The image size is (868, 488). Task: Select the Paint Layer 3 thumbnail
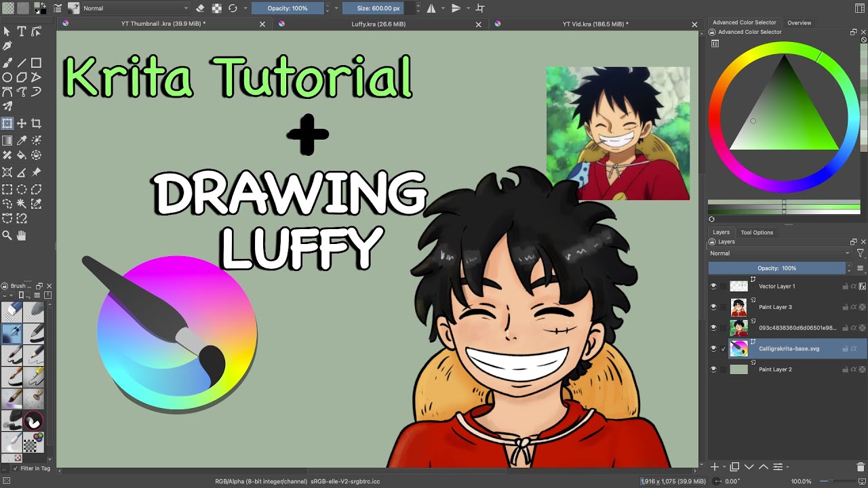point(738,307)
